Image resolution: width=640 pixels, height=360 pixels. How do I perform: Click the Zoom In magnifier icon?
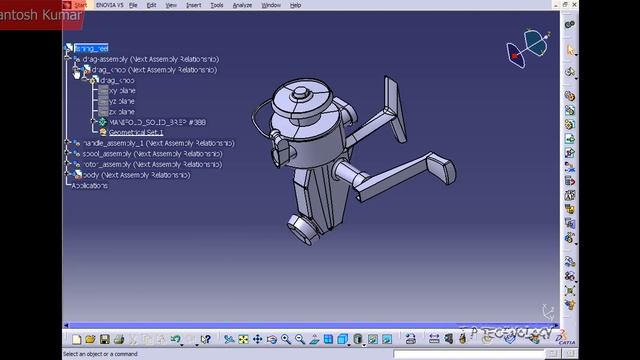(286, 339)
